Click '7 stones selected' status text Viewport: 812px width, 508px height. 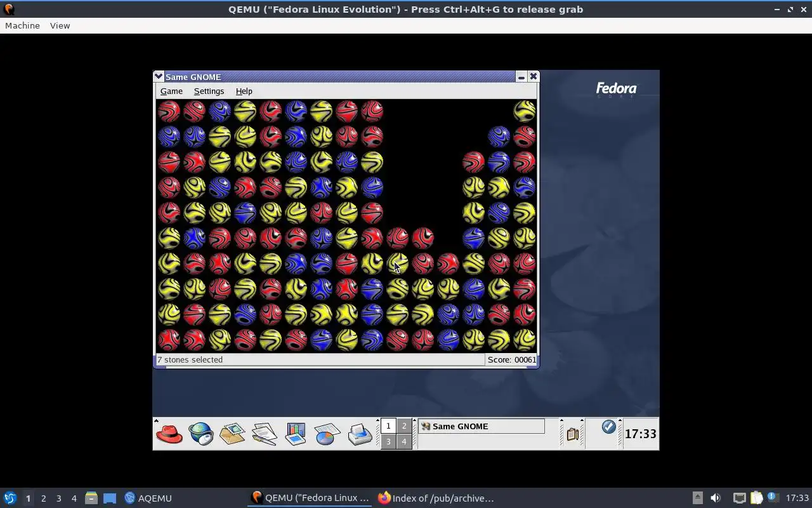pos(190,359)
